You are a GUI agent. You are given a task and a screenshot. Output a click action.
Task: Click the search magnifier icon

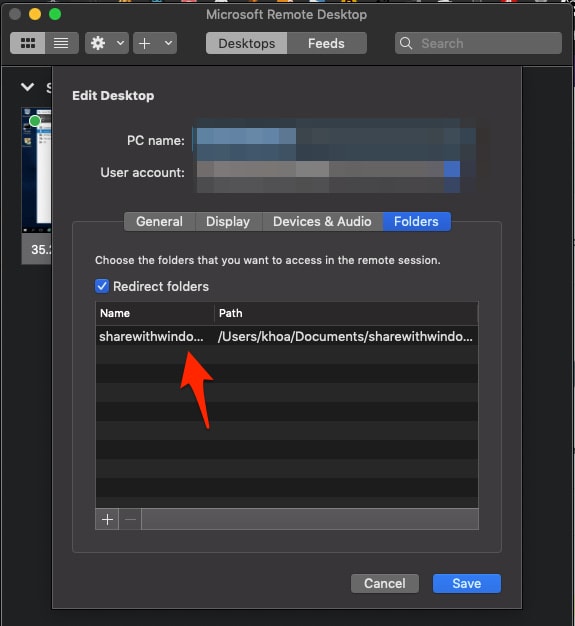click(x=406, y=43)
